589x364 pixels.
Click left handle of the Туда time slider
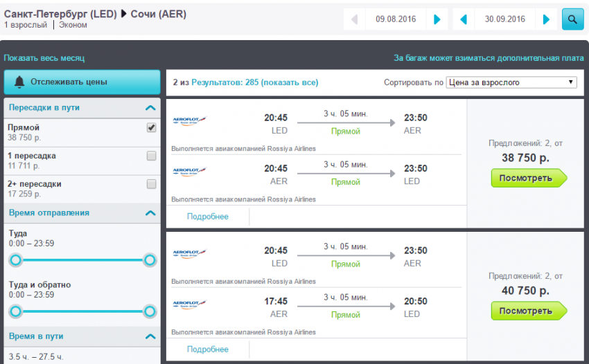coord(16,260)
